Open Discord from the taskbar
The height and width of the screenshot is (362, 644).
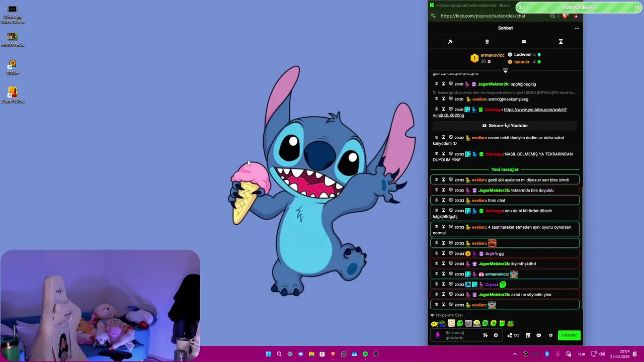coord(301,354)
